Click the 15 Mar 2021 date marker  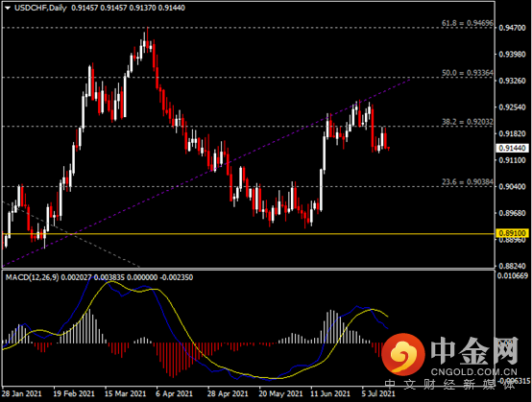pos(125,394)
